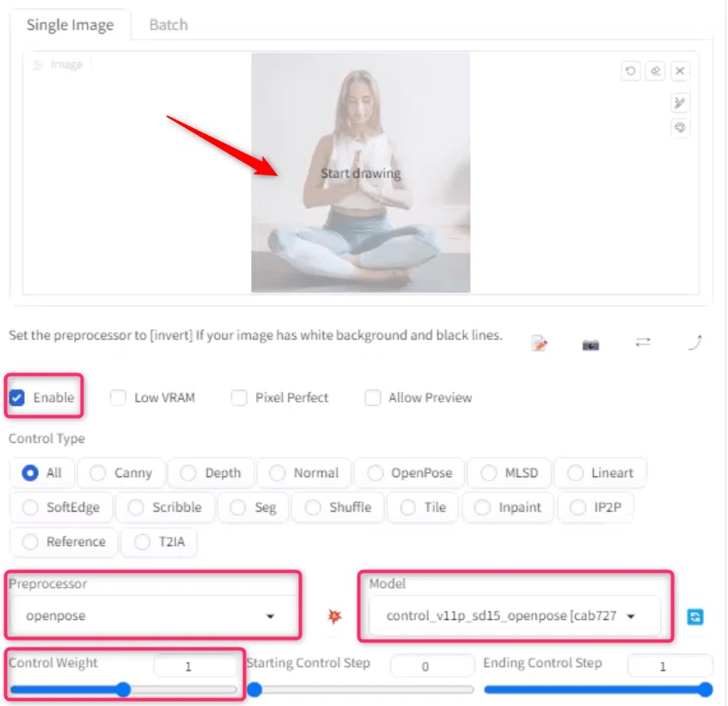Run preprocessor with the explosion icon

[334, 616]
